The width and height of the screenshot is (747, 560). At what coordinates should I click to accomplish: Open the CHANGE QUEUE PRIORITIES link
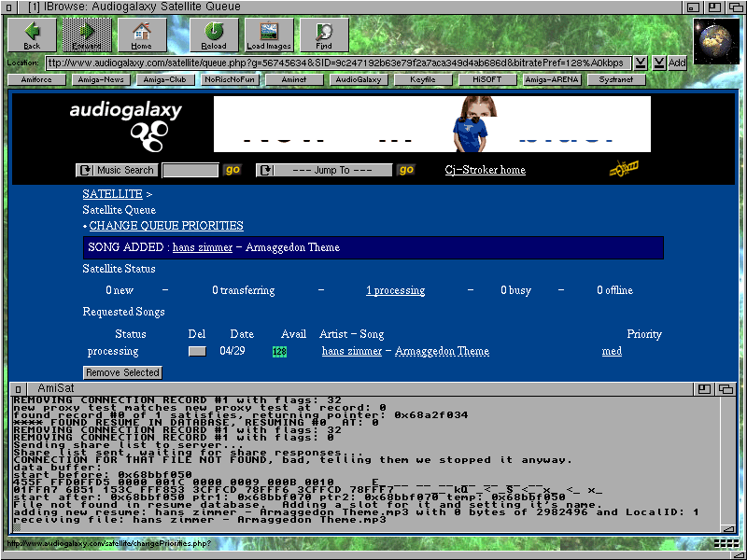(166, 226)
